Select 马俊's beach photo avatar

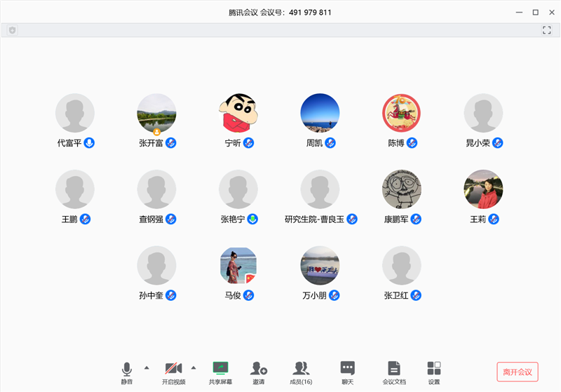coord(238,265)
